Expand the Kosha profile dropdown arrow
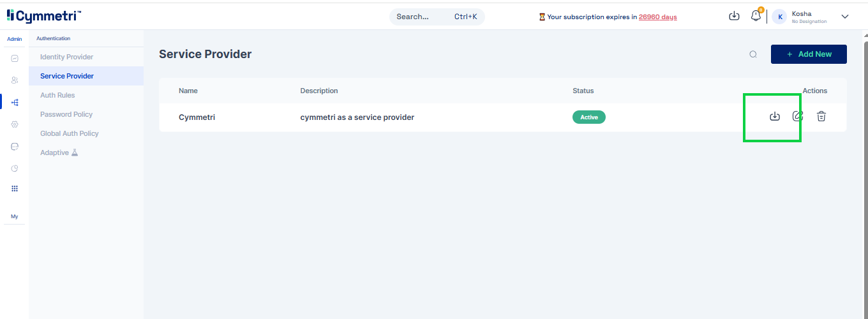 (x=845, y=17)
